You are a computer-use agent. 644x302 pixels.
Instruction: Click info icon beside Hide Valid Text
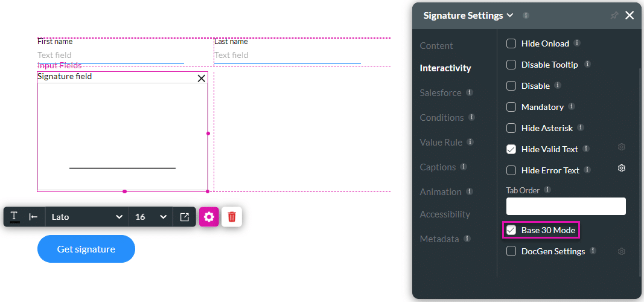(586, 149)
